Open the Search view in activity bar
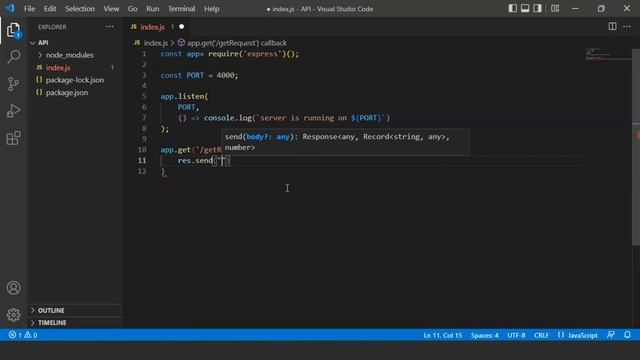 (x=13, y=57)
